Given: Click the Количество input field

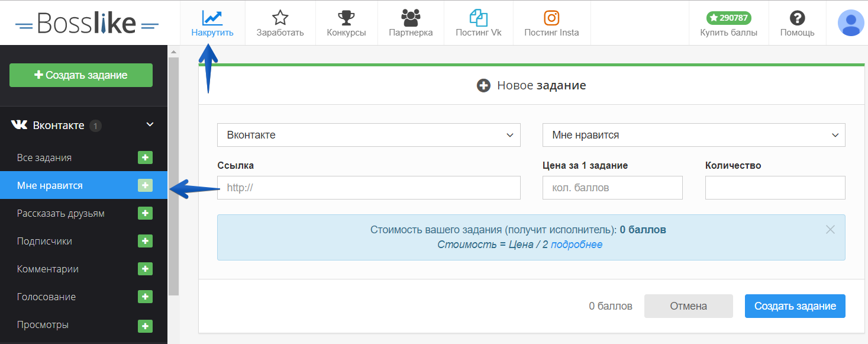Looking at the screenshot, I should coord(775,188).
